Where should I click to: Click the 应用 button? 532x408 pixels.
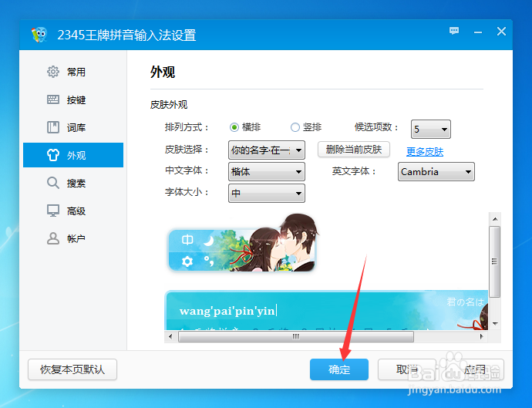(475, 369)
